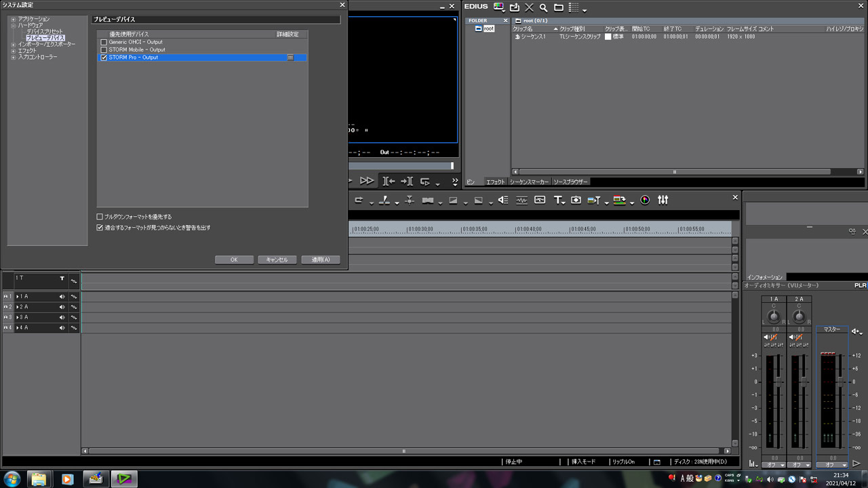Toggle audio speaker on timeline track 4 A
868x488 pixels.
62,328
